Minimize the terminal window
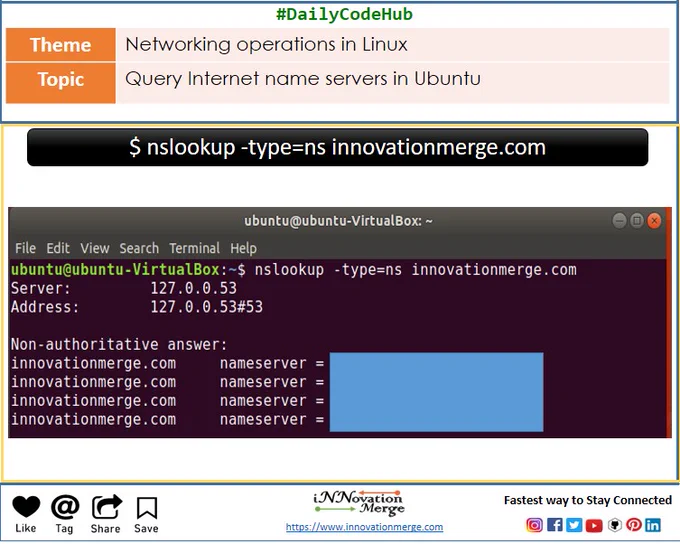The height and width of the screenshot is (544, 680). pyautogui.click(x=619, y=221)
